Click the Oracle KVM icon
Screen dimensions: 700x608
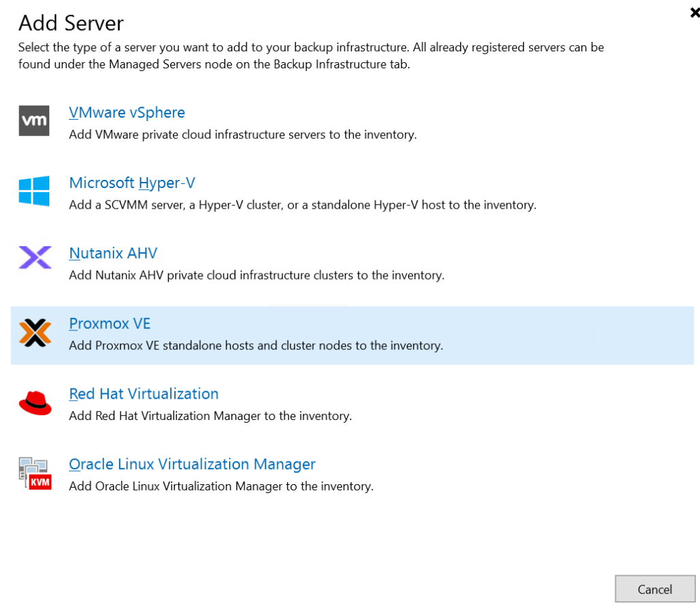[x=35, y=473]
